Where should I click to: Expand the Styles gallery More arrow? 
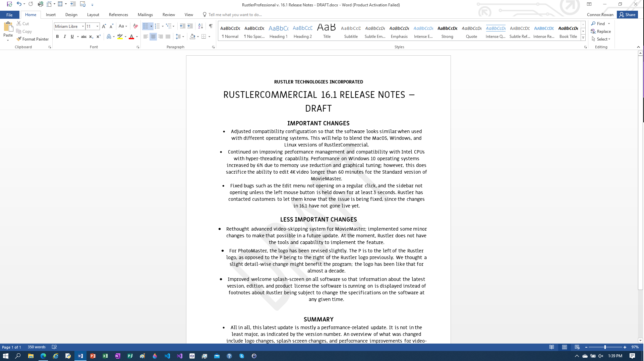click(583, 38)
